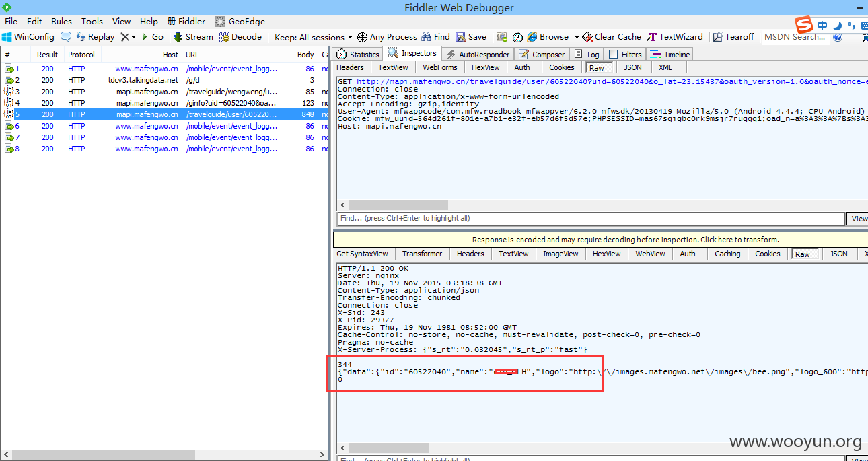Expand the Browse dropdown arrow
868x461 pixels.
pyautogui.click(x=577, y=38)
